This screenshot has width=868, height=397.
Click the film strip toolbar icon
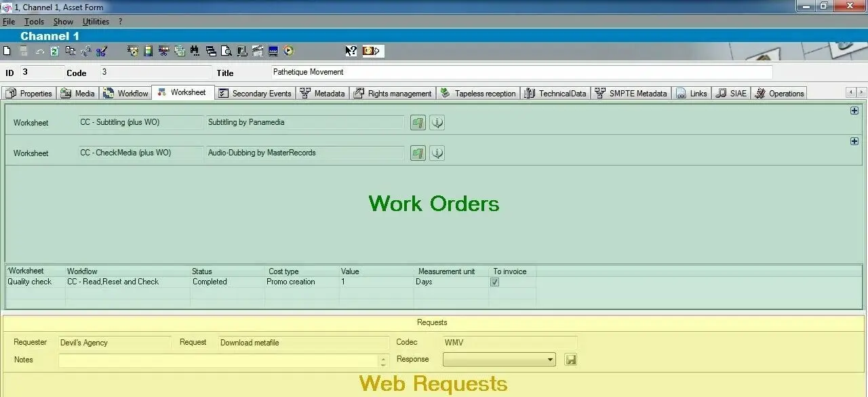[x=148, y=51]
